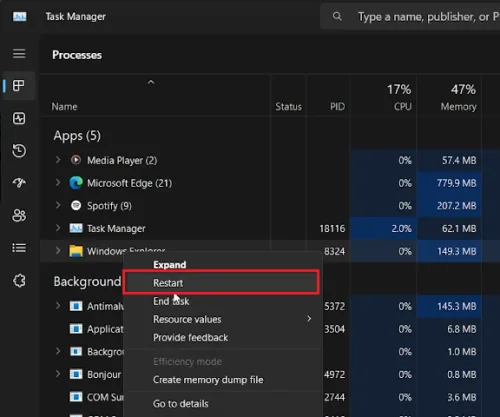Click the Microsoft Edge app icon

click(x=76, y=183)
